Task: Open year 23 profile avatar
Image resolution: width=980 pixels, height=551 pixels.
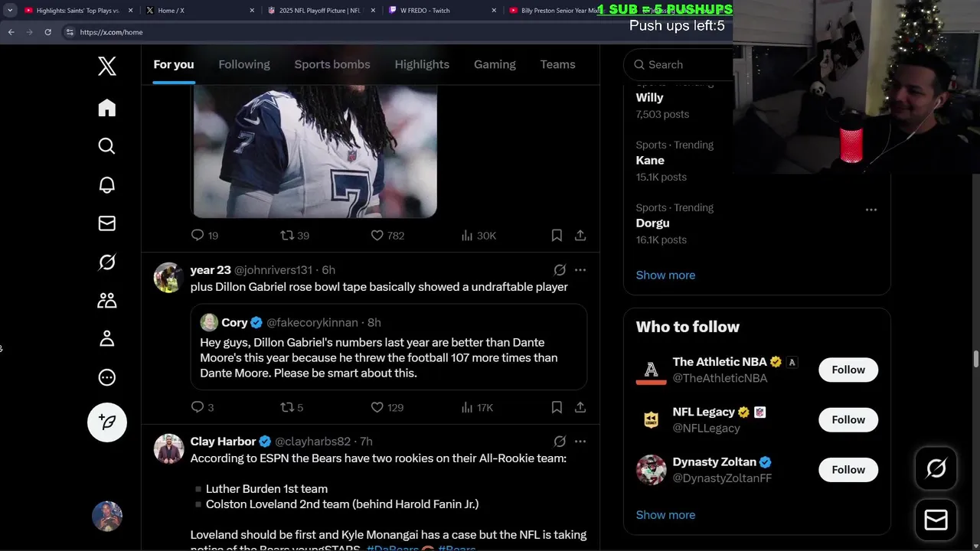Action: 169,277
